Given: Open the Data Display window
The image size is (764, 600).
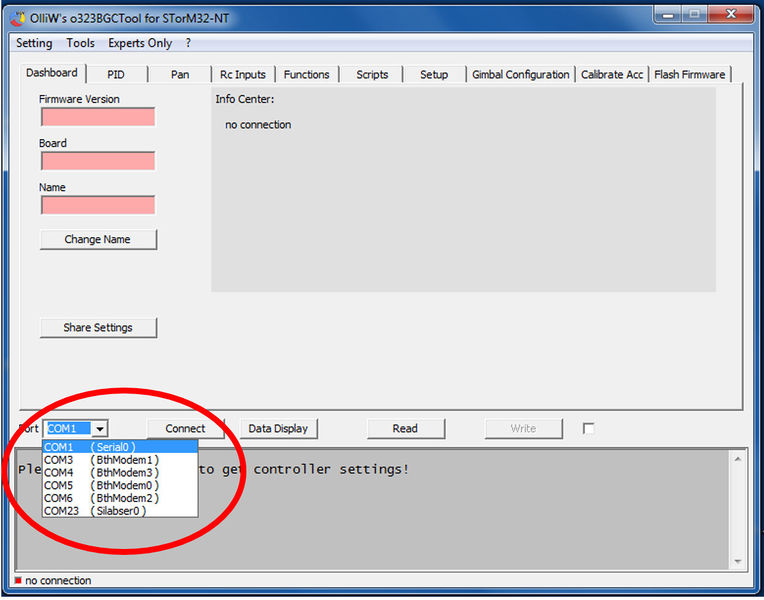Looking at the screenshot, I should click(278, 428).
